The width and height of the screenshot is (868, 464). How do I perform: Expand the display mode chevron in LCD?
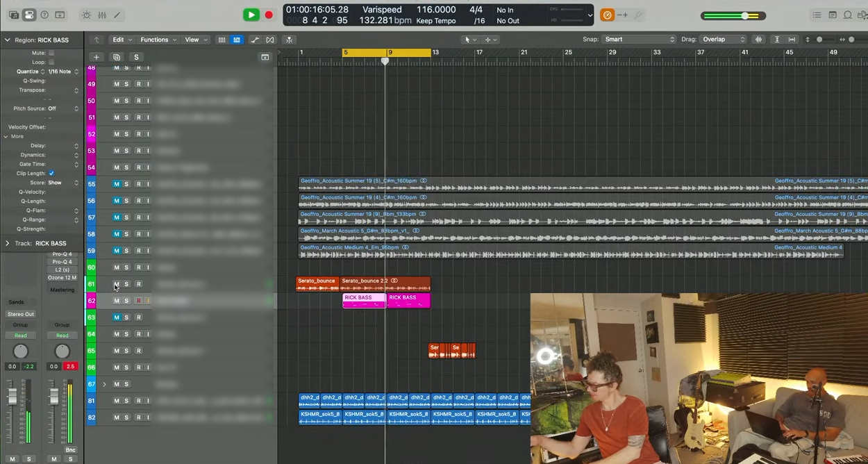click(x=590, y=15)
